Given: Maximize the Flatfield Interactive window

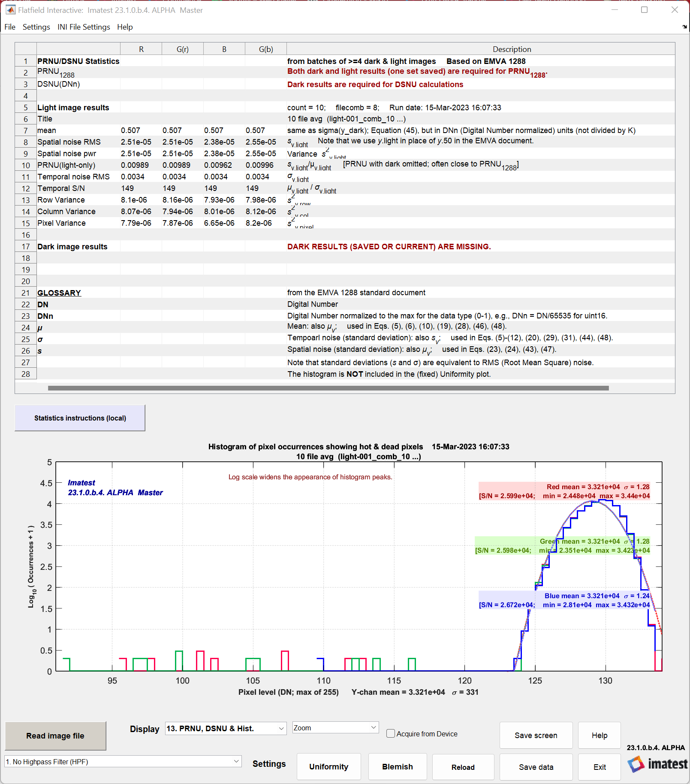Looking at the screenshot, I should (x=644, y=10).
